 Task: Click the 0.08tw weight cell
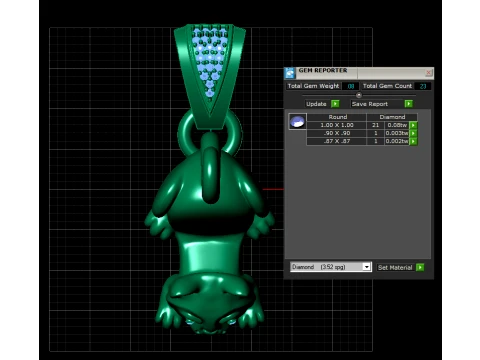[397, 125]
